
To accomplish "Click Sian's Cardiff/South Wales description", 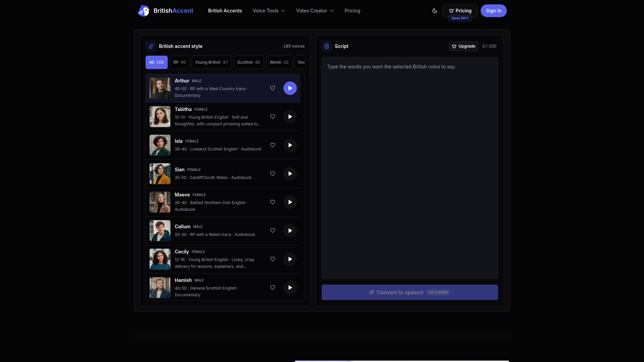I will click(x=213, y=178).
